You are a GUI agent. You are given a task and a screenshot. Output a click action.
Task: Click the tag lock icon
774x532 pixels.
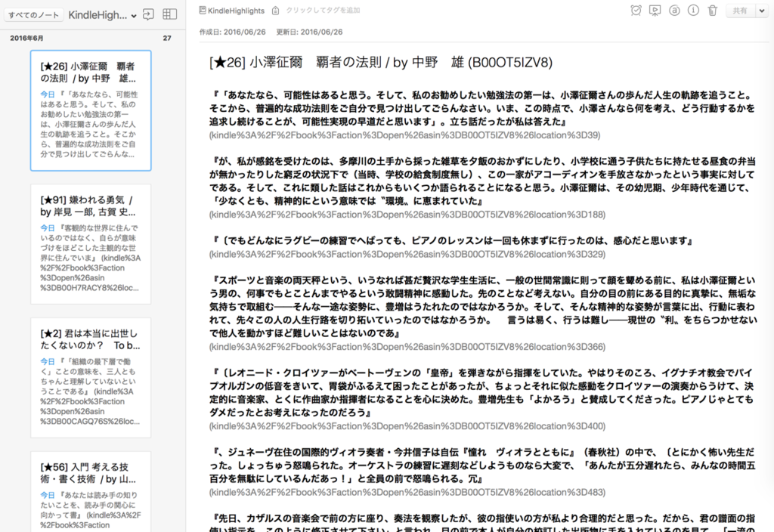[275, 11]
